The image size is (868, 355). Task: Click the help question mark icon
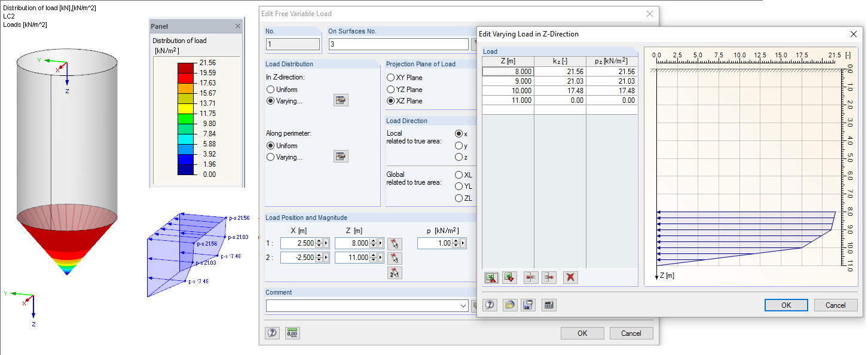[490, 305]
